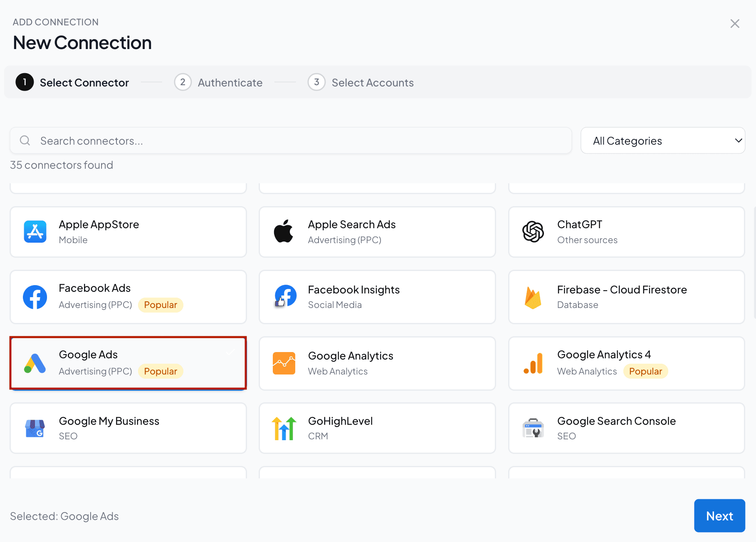
Task: Select the Facebook Ads connector name
Action: pyautogui.click(x=95, y=288)
